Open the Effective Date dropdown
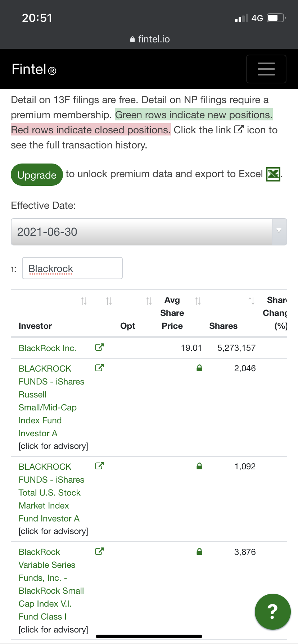This screenshot has width=298, height=644. point(149,232)
